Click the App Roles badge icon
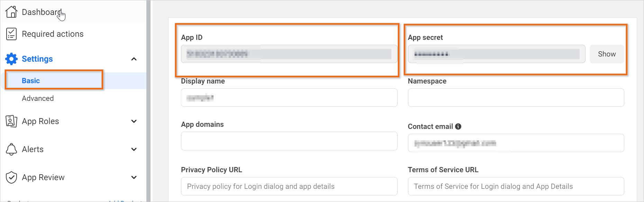Screen dimensions: 644x202 11,121
